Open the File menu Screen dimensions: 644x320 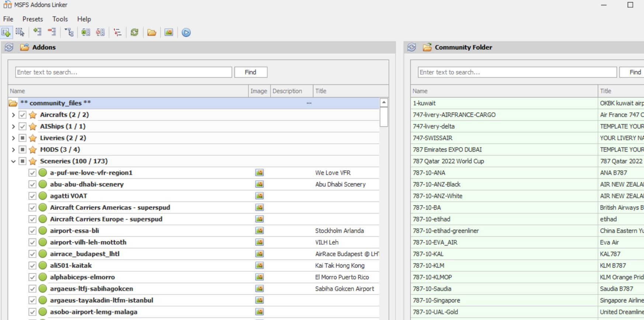(x=8, y=19)
